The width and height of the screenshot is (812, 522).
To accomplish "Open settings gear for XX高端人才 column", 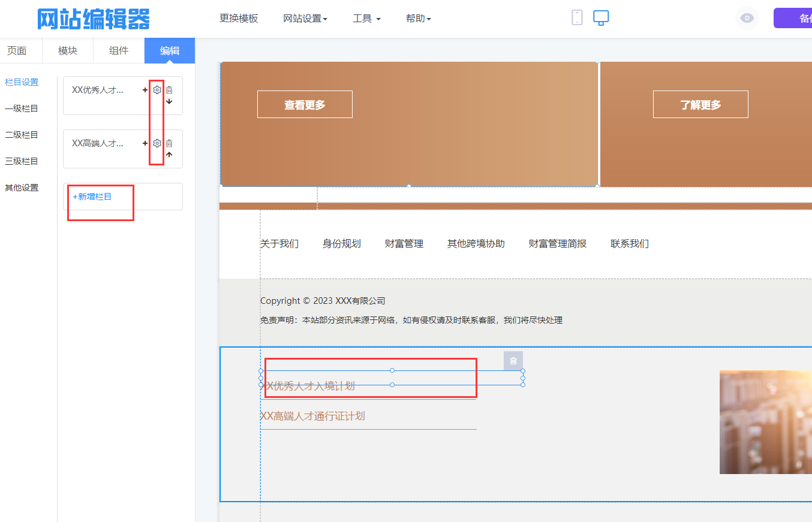I will click(157, 143).
